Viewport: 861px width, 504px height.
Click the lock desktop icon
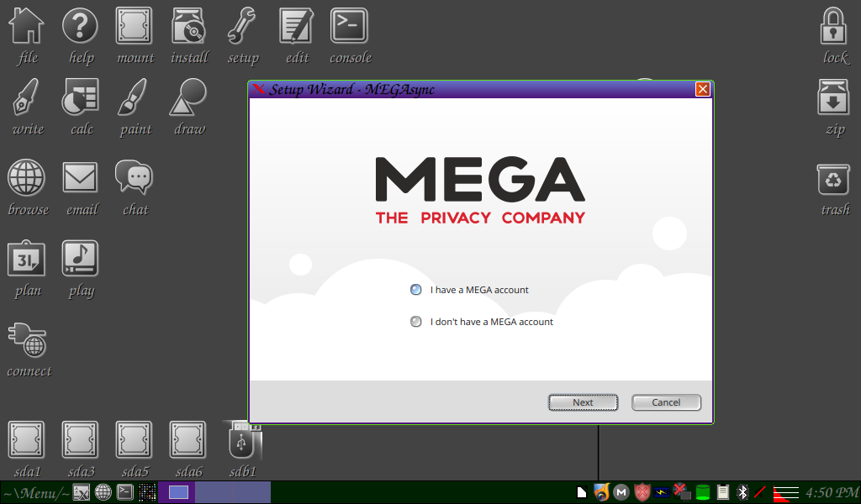(x=833, y=36)
